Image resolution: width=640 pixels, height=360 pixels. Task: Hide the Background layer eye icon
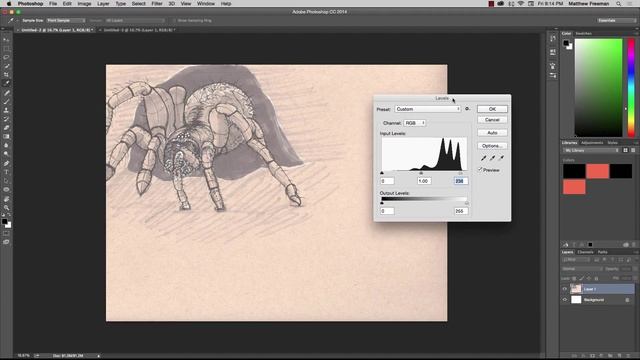click(x=565, y=300)
